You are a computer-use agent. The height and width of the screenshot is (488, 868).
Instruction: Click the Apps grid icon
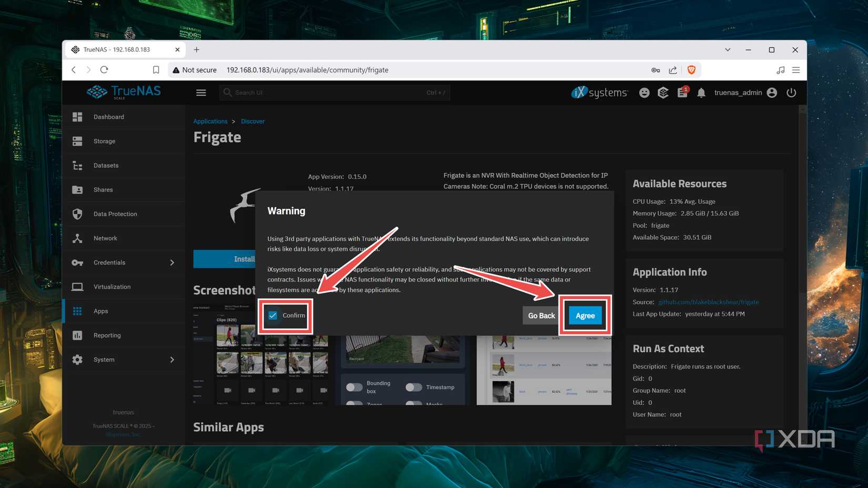[77, 311]
